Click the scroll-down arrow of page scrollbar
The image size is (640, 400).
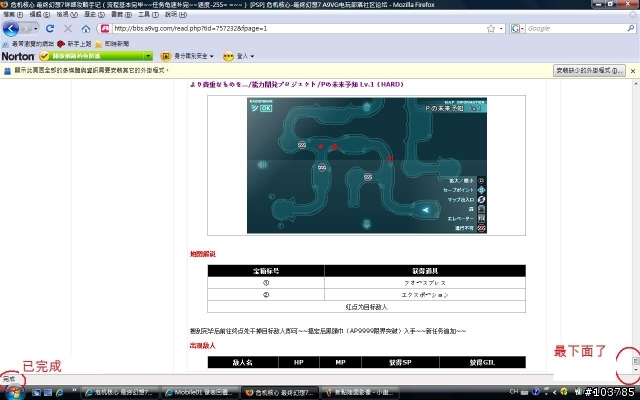pos(636,369)
